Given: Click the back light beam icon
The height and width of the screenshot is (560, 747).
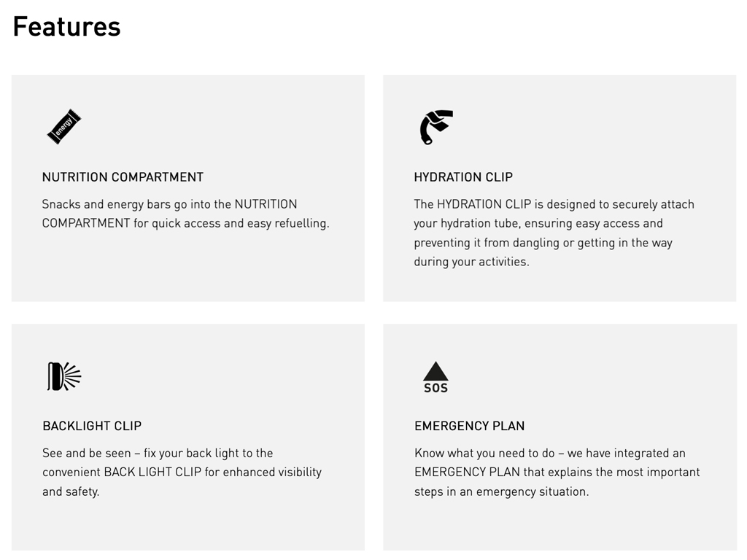Looking at the screenshot, I should 64,376.
